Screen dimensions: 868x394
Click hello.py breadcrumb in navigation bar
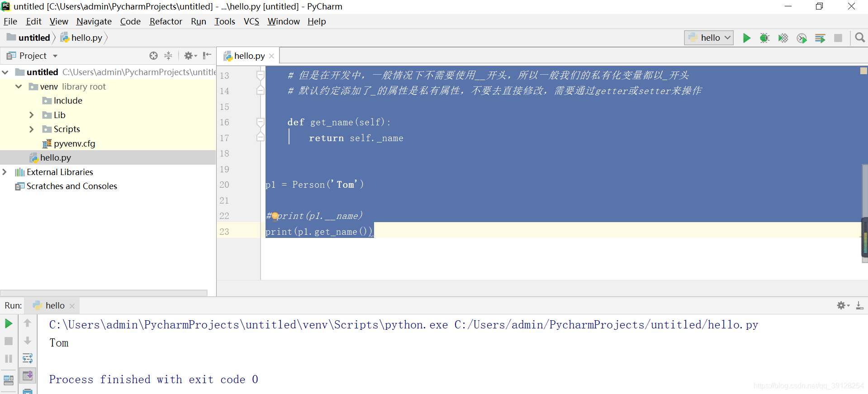[x=82, y=38]
